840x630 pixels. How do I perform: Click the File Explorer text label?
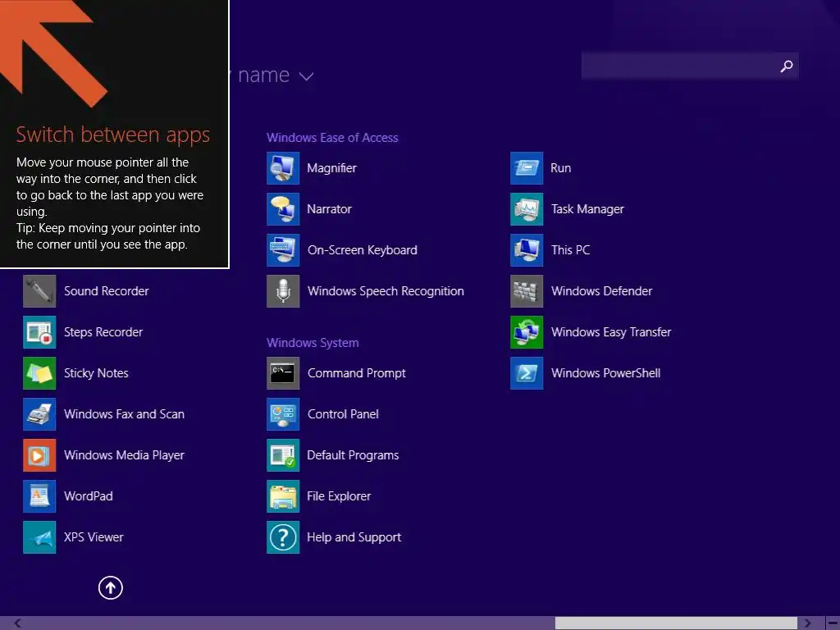(x=339, y=496)
